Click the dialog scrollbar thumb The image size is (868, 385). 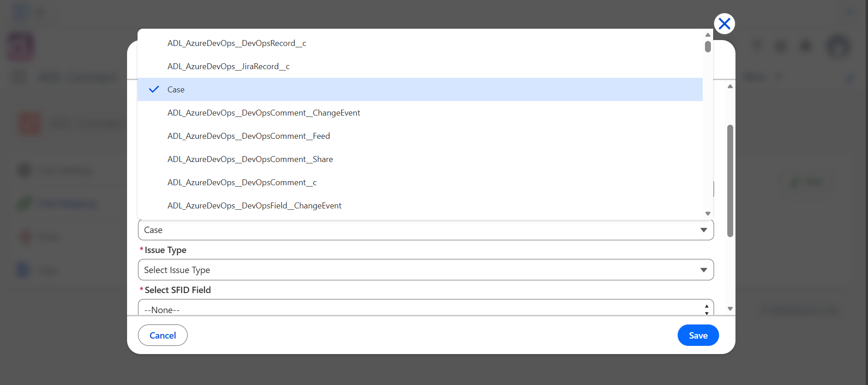(x=730, y=181)
